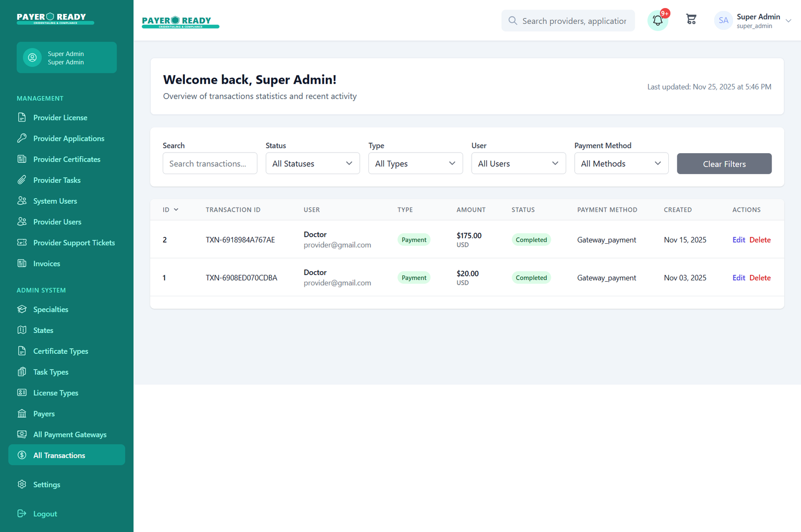
Task: Go to Invoices in sidebar
Action: (47, 264)
